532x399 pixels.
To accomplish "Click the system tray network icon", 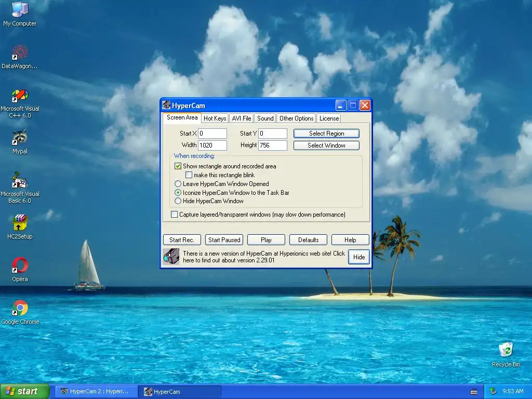I will (493, 392).
